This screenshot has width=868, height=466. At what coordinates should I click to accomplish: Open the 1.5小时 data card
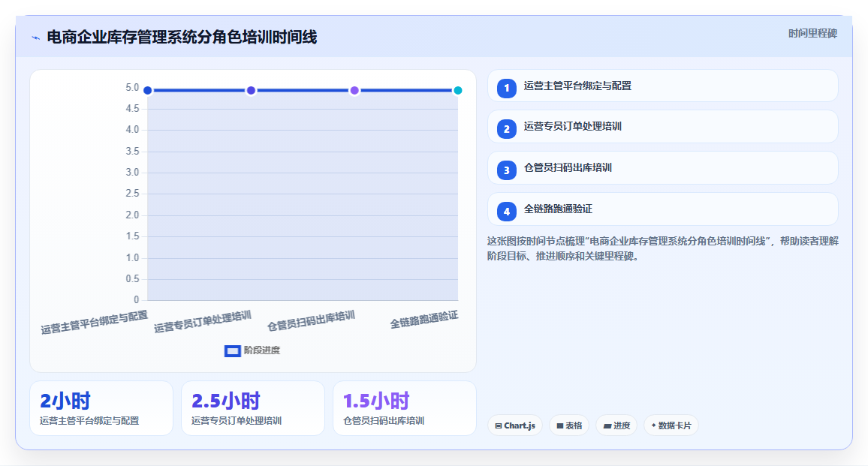tap(405, 408)
